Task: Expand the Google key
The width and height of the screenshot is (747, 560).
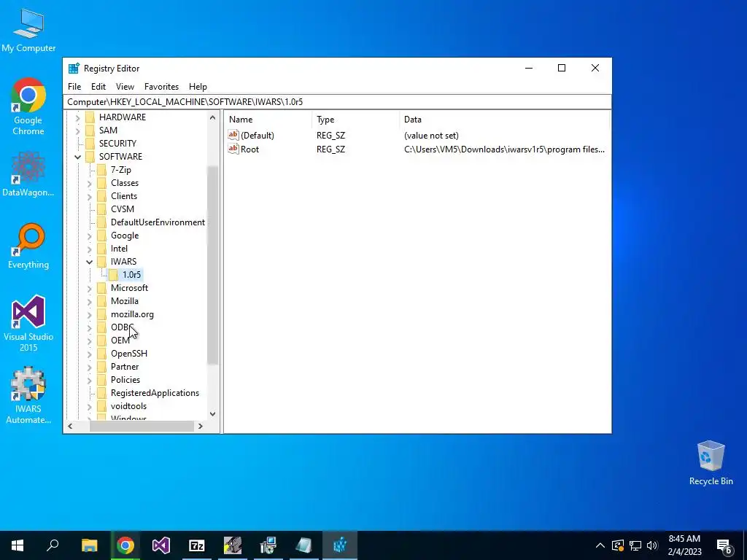Action: coord(90,236)
